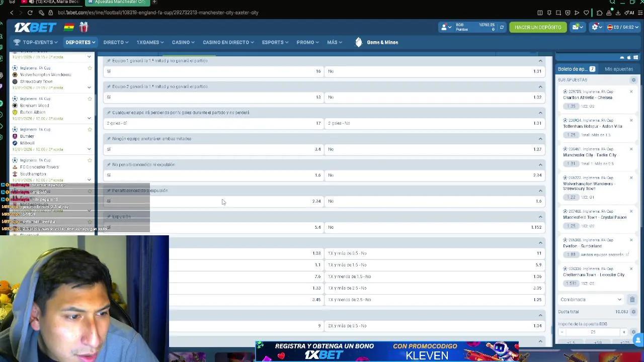Open the gift box promotions icon

click(84, 27)
